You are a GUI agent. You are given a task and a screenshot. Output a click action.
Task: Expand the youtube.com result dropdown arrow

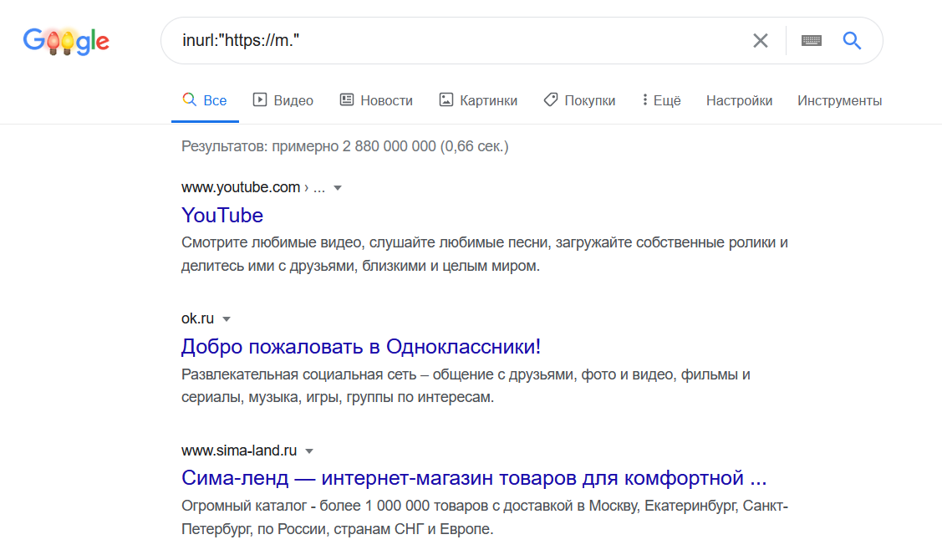[338, 188]
